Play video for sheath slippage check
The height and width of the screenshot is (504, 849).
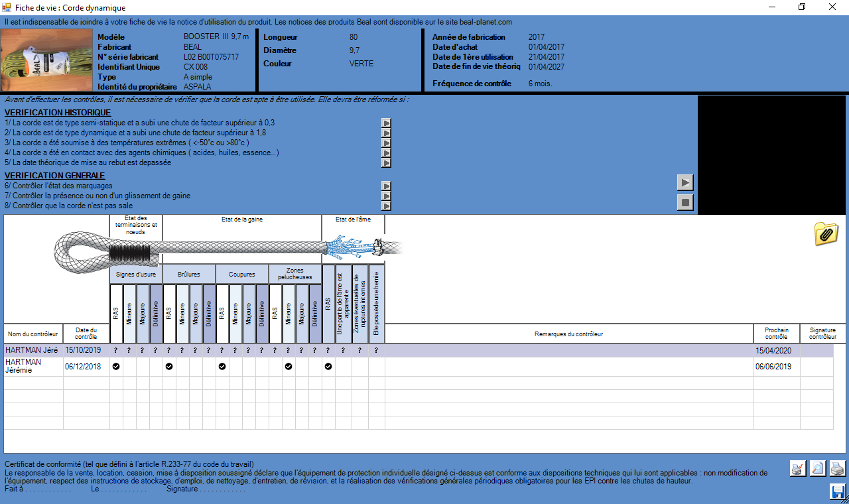(x=386, y=196)
